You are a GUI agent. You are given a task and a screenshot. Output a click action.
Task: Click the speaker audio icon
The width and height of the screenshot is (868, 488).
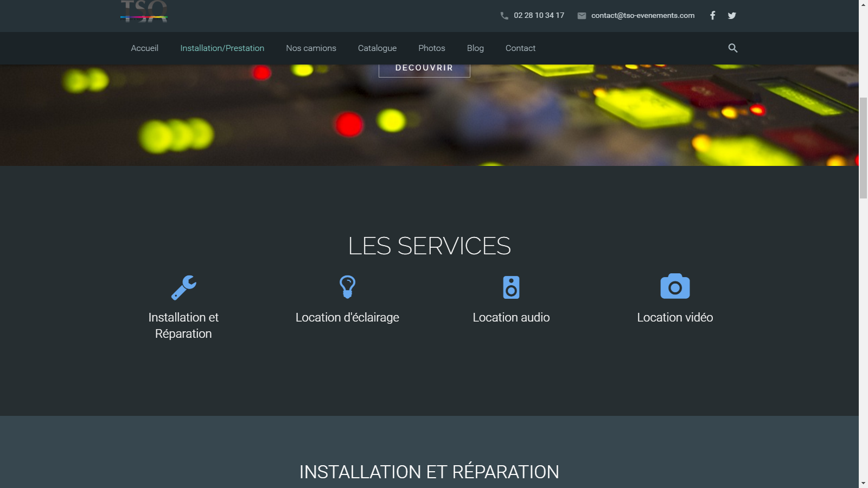(511, 287)
